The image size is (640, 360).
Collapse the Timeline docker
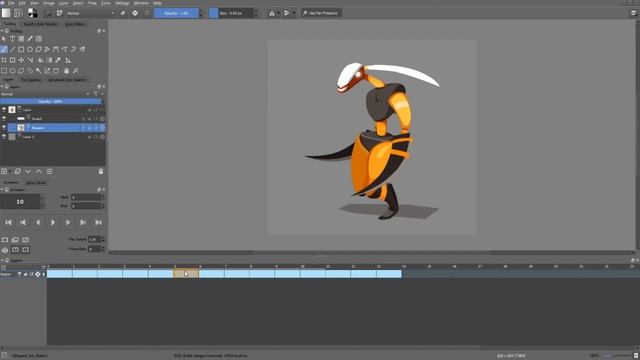[2, 260]
